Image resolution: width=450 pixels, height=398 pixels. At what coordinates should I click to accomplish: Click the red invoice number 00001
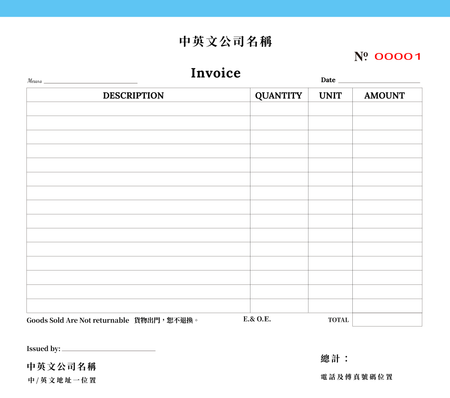click(x=398, y=56)
